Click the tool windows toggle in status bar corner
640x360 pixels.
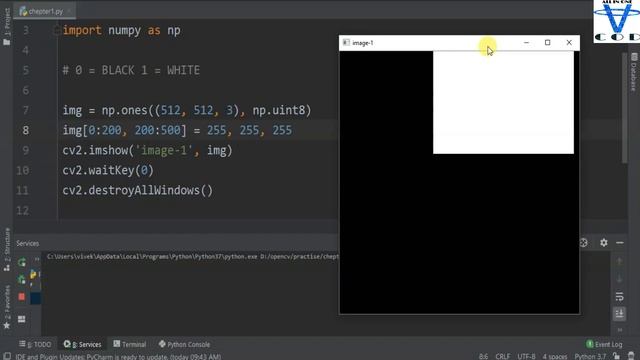tap(7, 356)
